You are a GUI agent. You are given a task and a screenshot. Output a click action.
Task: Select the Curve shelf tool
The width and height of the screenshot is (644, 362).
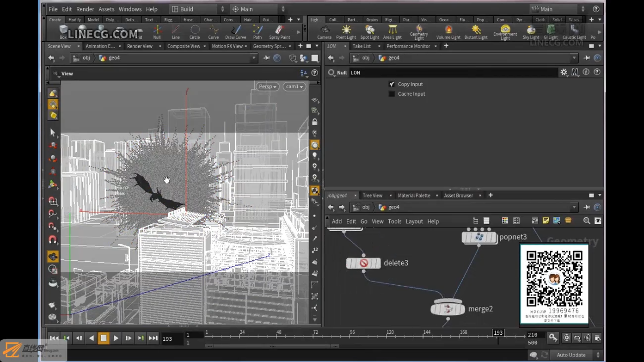214,32
